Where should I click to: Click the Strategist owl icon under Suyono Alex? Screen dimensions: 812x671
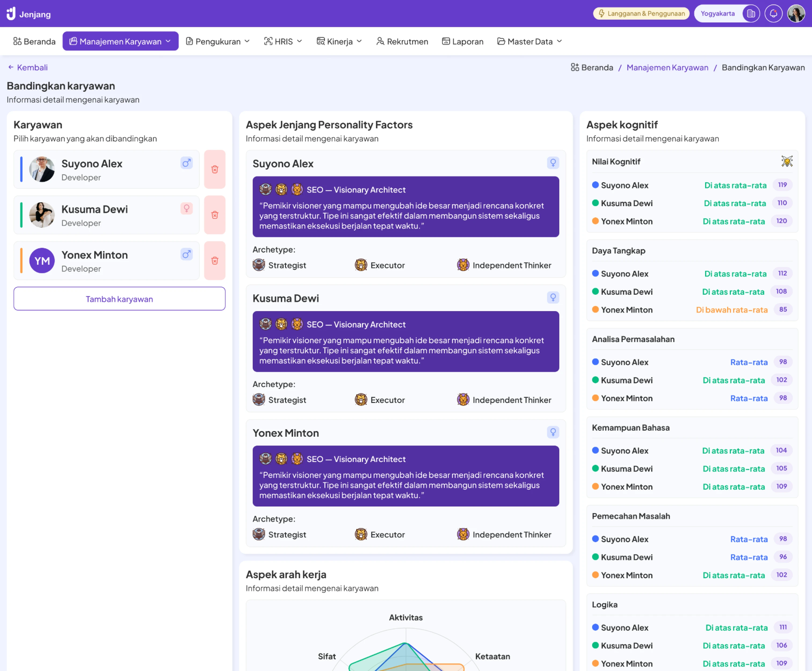click(x=258, y=265)
